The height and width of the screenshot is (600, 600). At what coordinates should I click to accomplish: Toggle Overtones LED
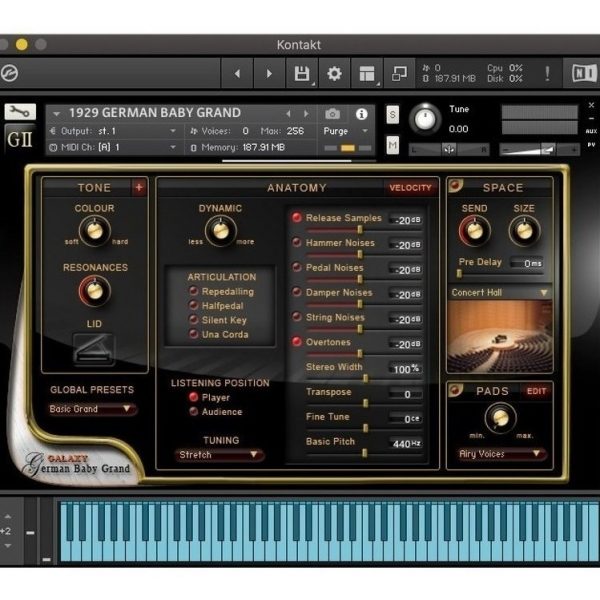click(297, 342)
